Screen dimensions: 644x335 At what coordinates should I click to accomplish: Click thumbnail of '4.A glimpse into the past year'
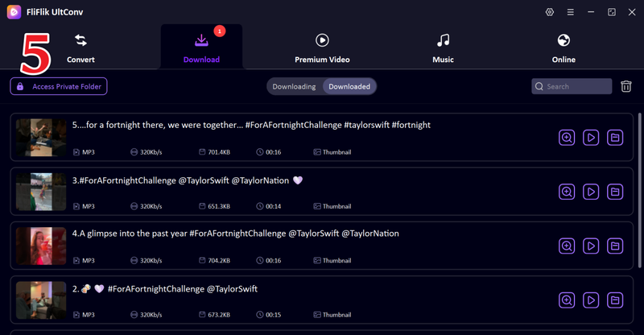41,246
